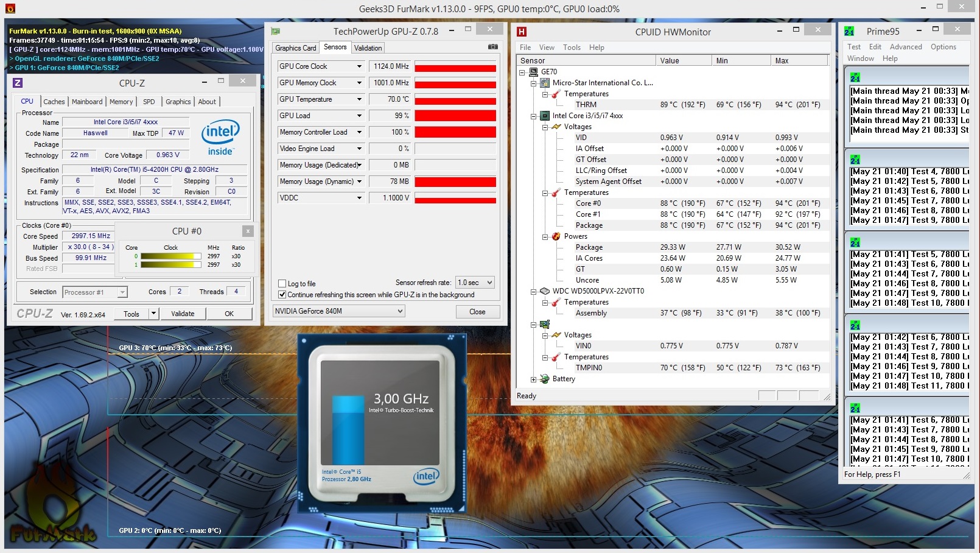The image size is (980, 553).
Task: Click the Tools button in CPU-Z
Action: coord(131,314)
